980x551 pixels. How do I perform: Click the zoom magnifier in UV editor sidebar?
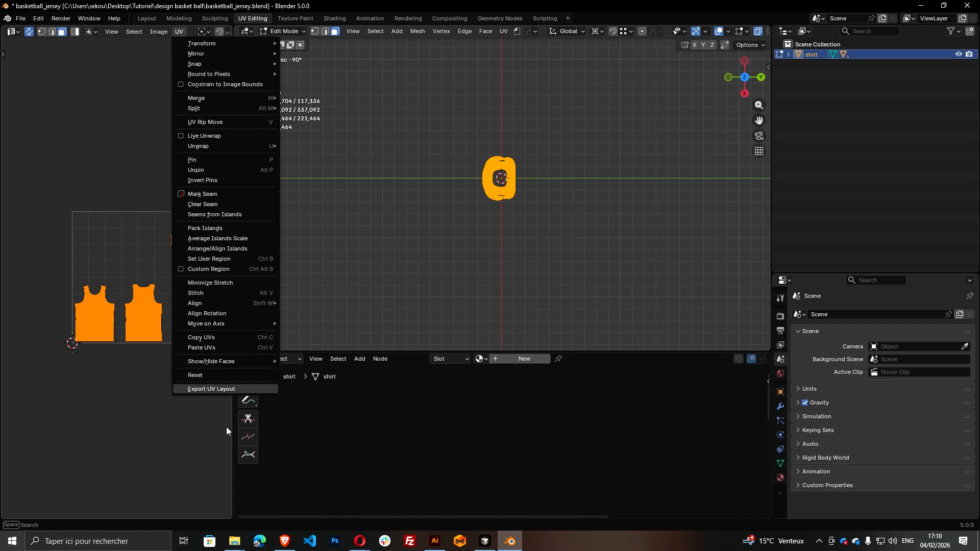759,105
